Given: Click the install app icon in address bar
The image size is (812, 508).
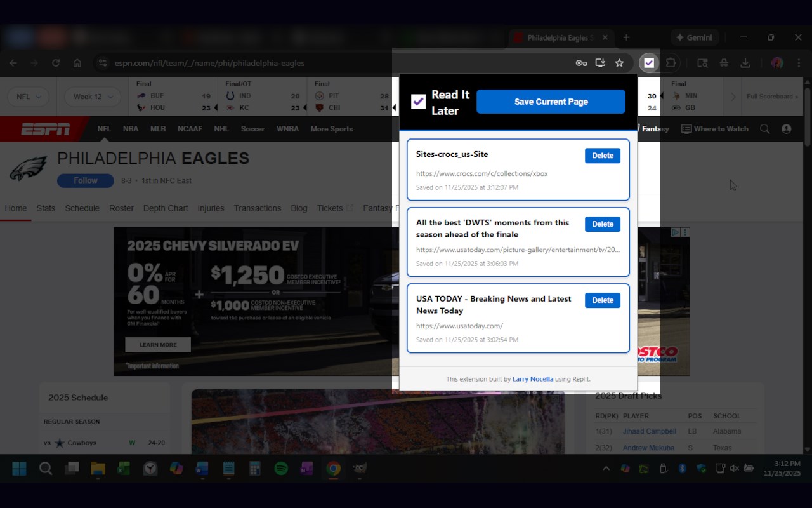Looking at the screenshot, I should point(600,63).
